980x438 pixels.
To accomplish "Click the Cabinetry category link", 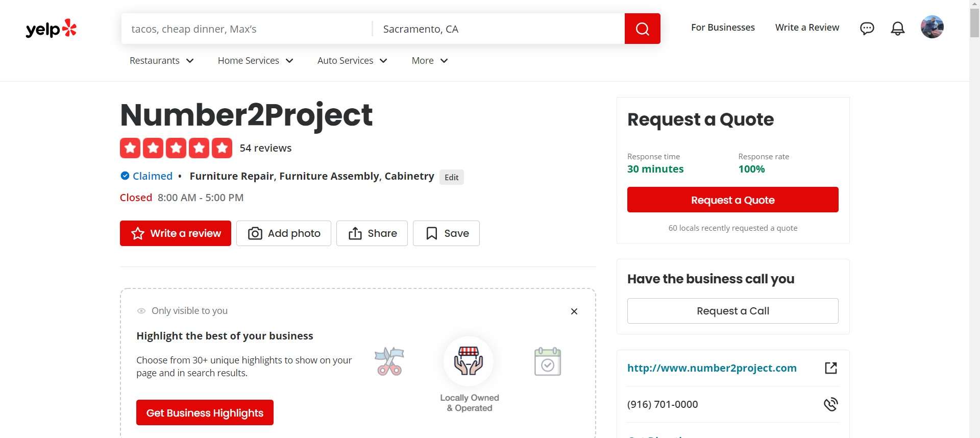I will pyautogui.click(x=409, y=176).
